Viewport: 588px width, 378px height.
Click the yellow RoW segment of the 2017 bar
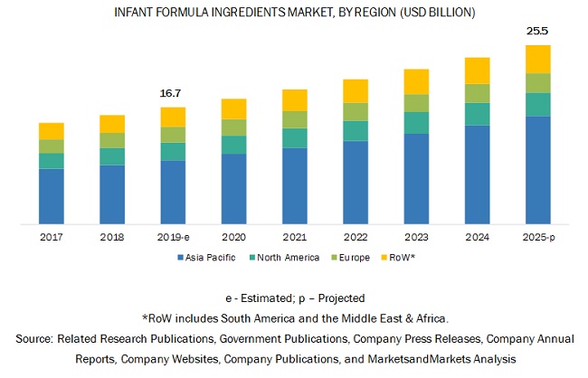(x=52, y=131)
